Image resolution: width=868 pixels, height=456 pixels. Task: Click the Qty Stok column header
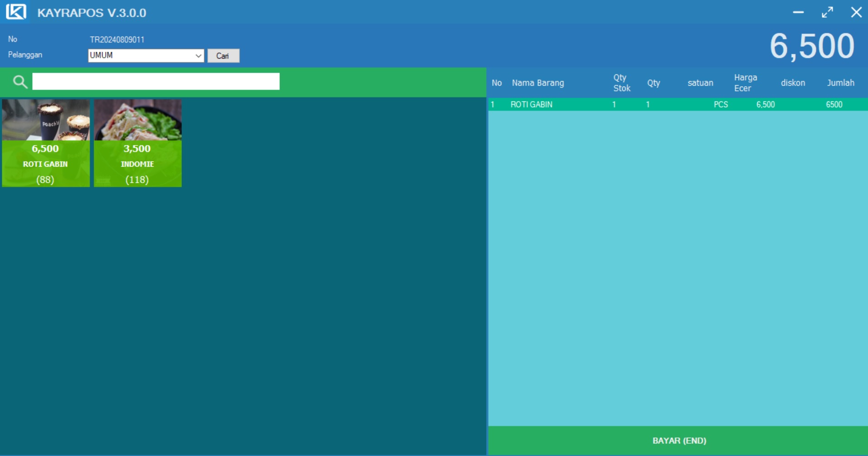(x=621, y=83)
